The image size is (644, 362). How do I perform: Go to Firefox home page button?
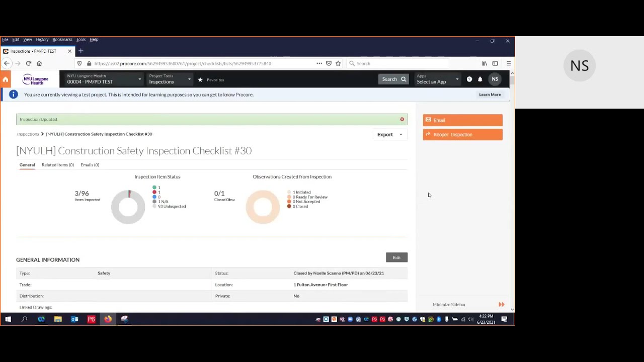click(39, 63)
